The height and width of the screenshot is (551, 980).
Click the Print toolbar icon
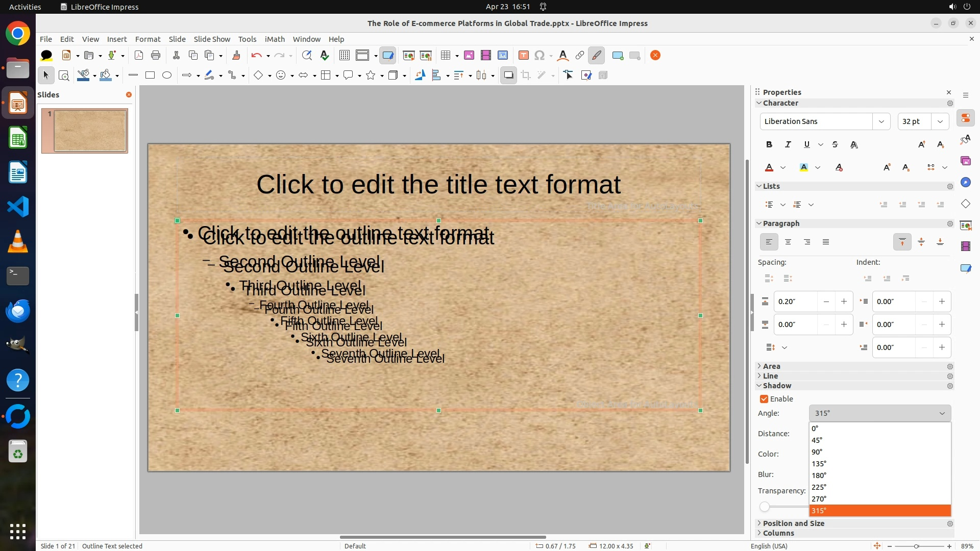[156, 56]
